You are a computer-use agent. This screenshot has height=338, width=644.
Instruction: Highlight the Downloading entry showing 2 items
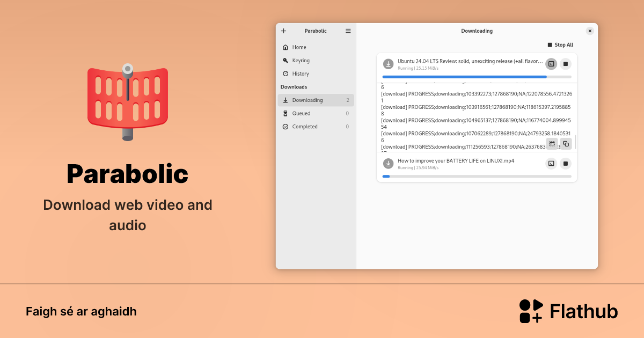[316, 100]
